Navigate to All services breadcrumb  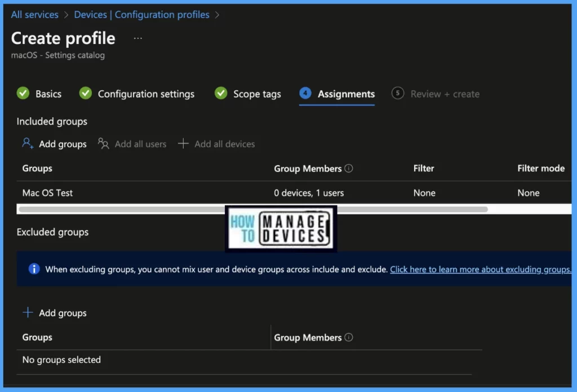34,15
